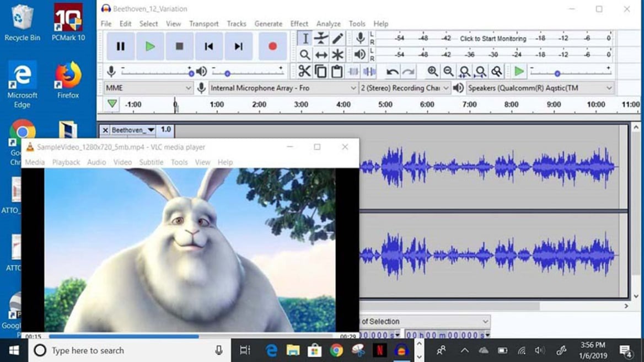Viewport: 644px width, 362px height.
Task: Open Audacity's Generate menu
Action: [x=268, y=24]
